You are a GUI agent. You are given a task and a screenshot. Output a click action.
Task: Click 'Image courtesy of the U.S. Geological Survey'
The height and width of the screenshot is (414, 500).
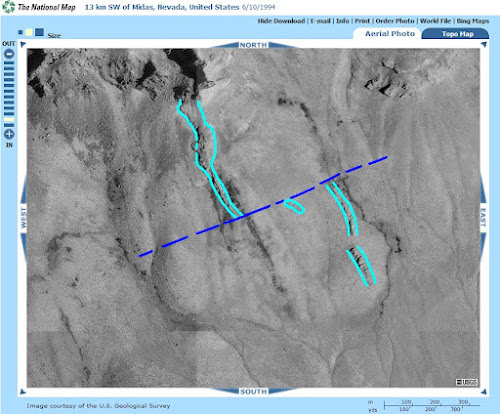(98, 406)
